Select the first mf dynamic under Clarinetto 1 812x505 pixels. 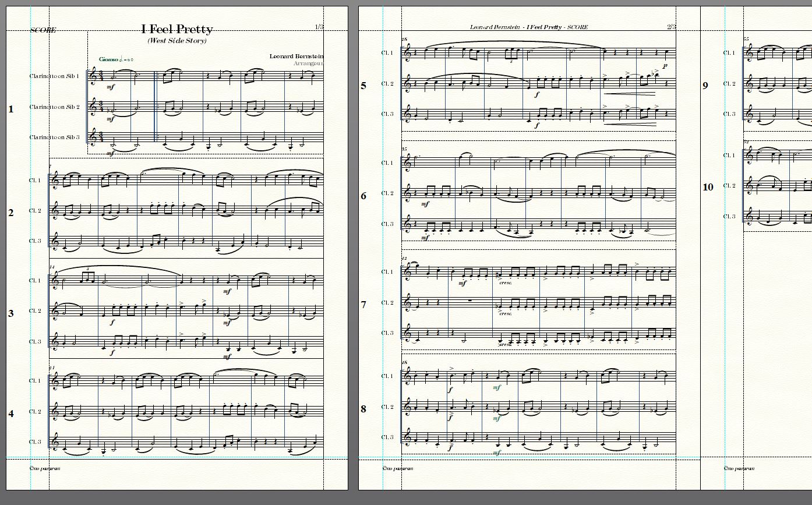tap(110, 87)
